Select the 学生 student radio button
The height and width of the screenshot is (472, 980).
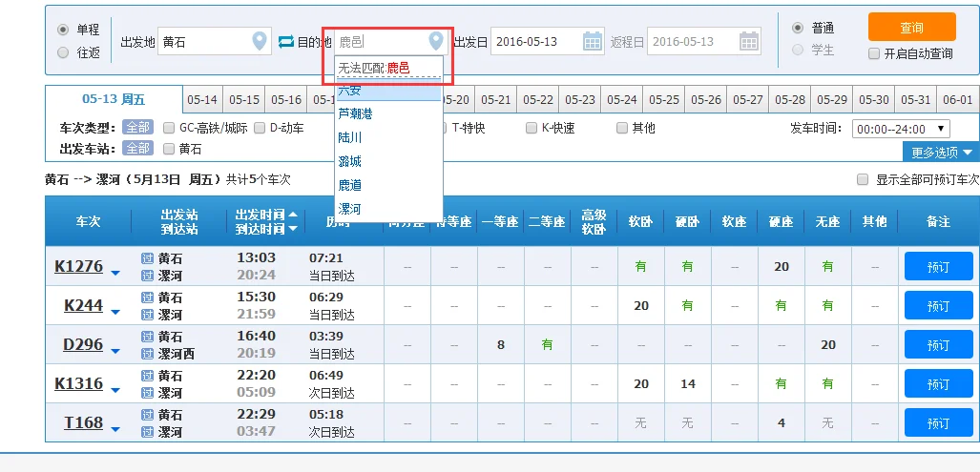pyautogui.click(x=798, y=50)
